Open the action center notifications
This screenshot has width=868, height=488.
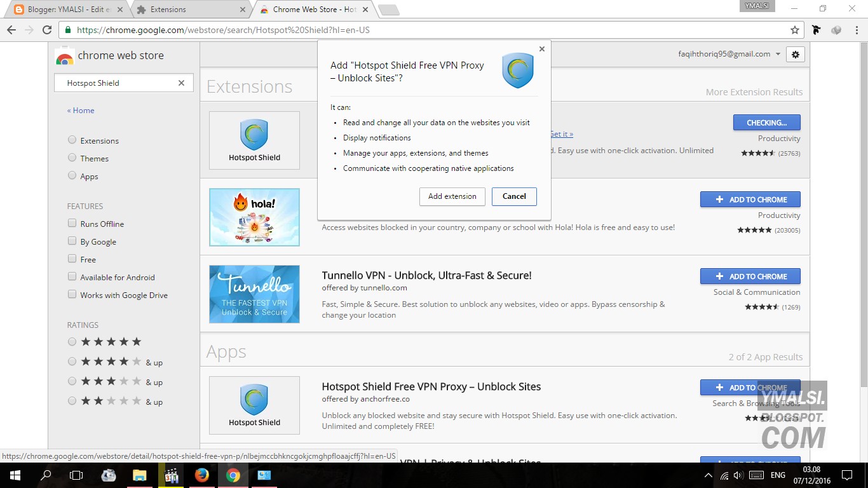coord(847,475)
